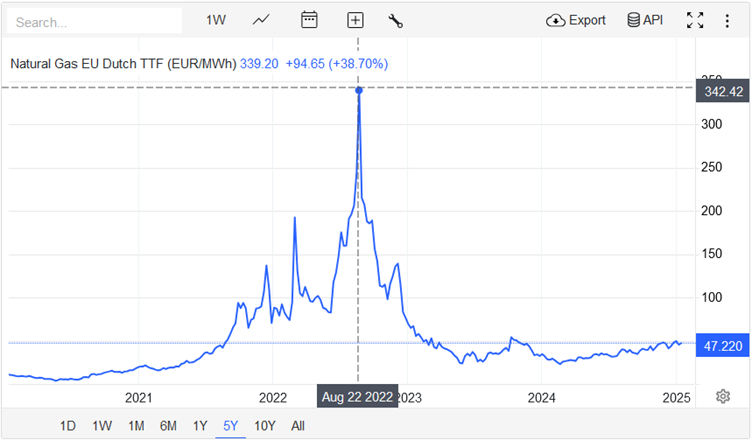The width and height of the screenshot is (752, 440).
Task: Switch to the 6M time range
Action: click(168, 426)
